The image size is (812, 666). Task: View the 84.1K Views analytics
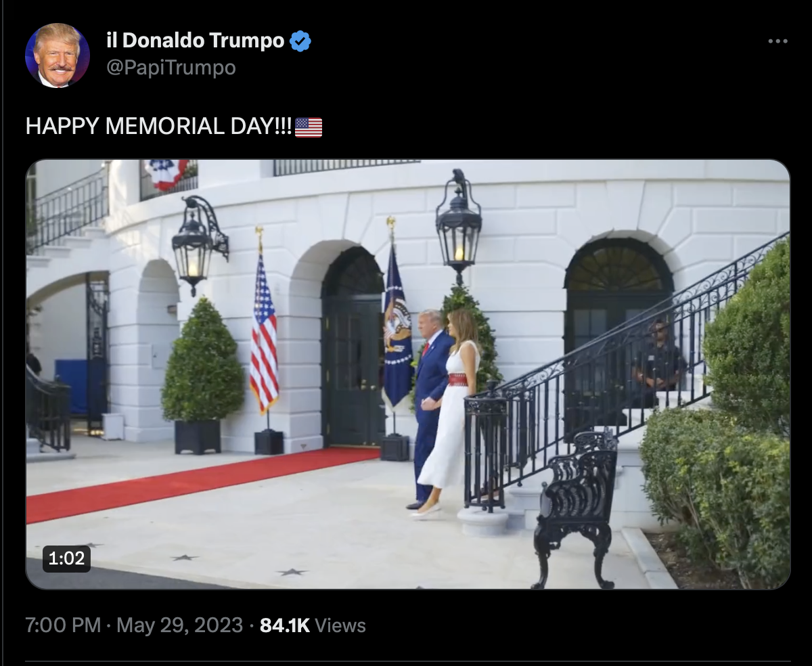pos(313,625)
